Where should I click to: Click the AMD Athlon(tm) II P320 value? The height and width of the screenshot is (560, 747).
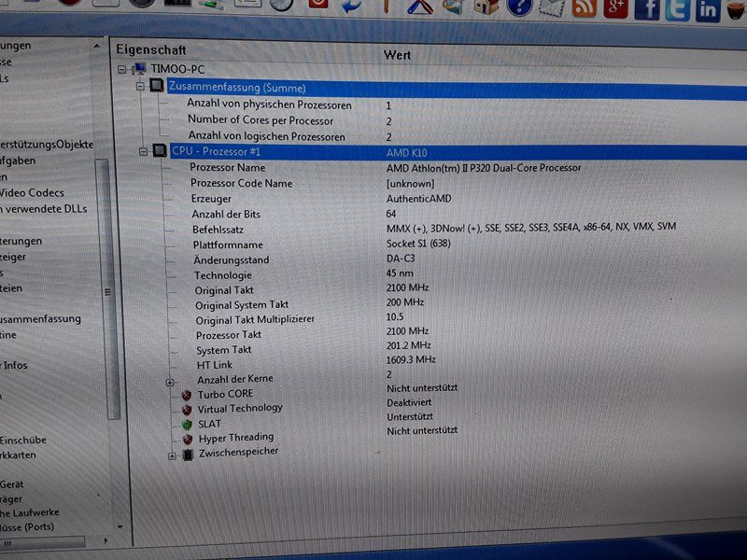pos(484,168)
